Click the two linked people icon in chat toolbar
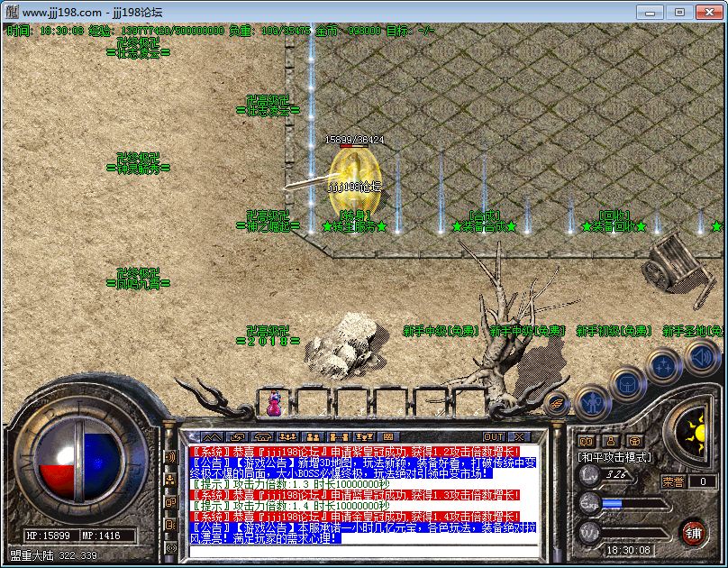Image resolution: width=728 pixels, height=568 pixels. [339, 436]
